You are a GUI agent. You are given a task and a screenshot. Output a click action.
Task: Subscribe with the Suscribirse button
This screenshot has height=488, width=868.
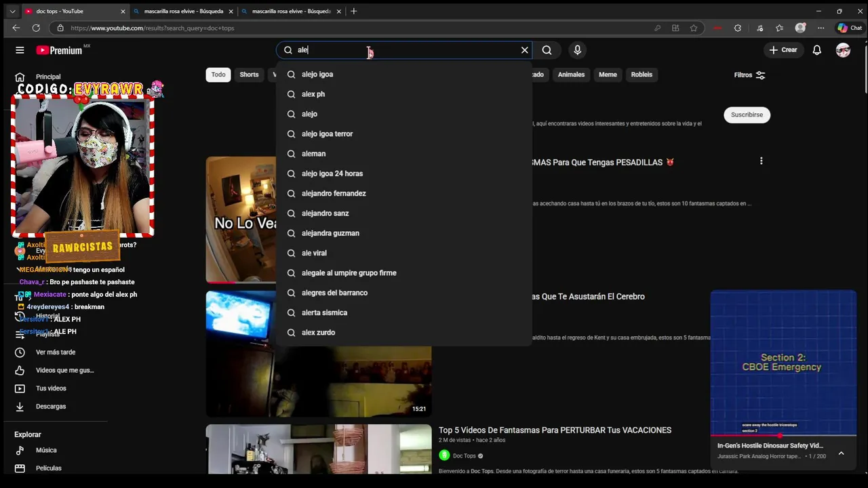tap(747, 115)
